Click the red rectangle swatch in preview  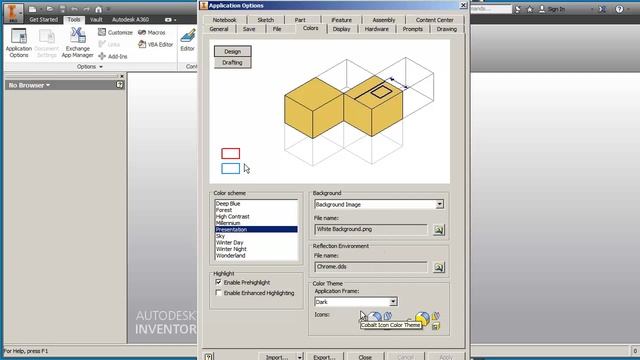coord(231,153)
